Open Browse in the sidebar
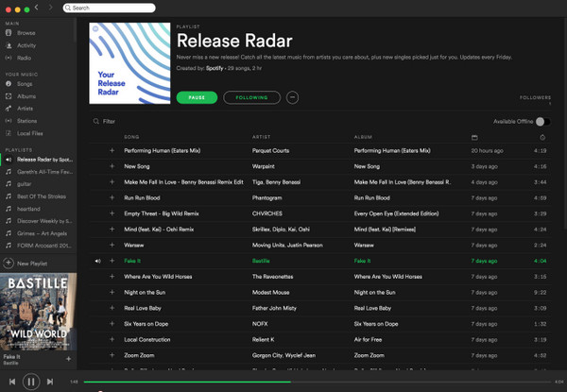 (26, 33)
